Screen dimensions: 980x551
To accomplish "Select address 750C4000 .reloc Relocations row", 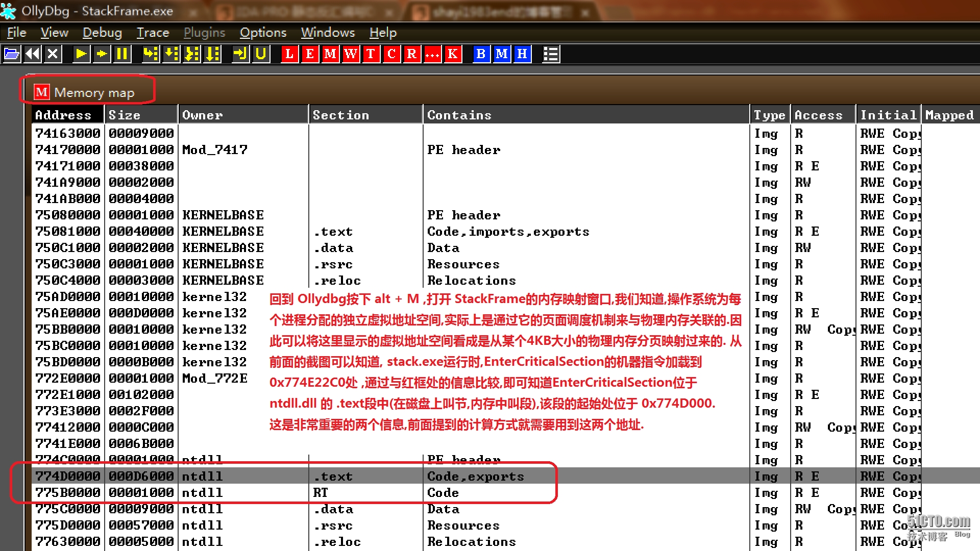I will tap(505, 280).
